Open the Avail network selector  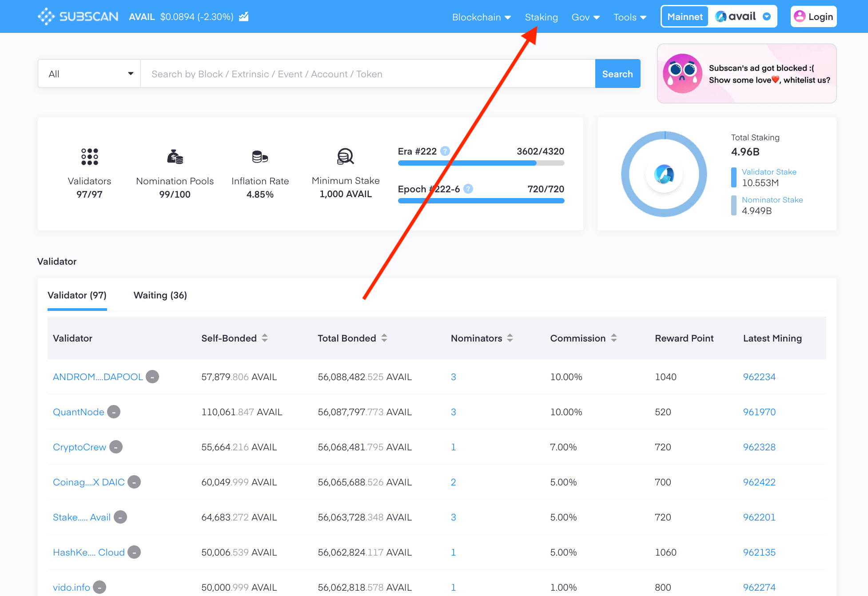tap(742, 17)
